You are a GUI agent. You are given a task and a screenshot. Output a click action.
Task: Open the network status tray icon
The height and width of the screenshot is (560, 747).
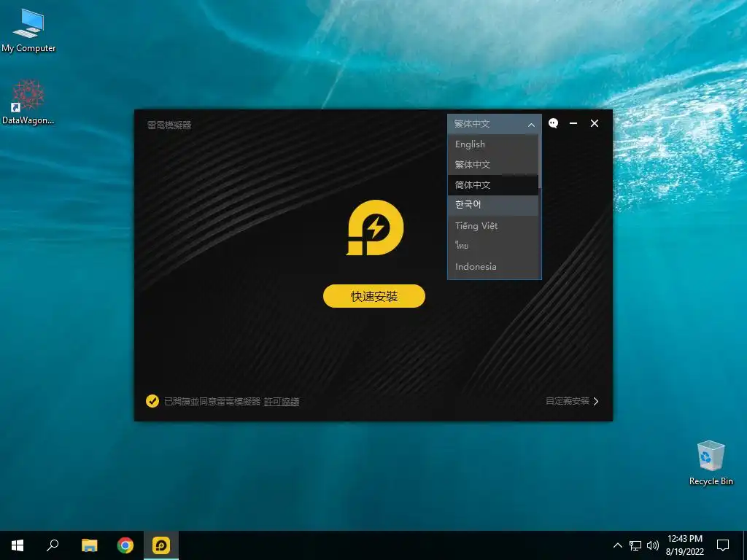(635, 545)
